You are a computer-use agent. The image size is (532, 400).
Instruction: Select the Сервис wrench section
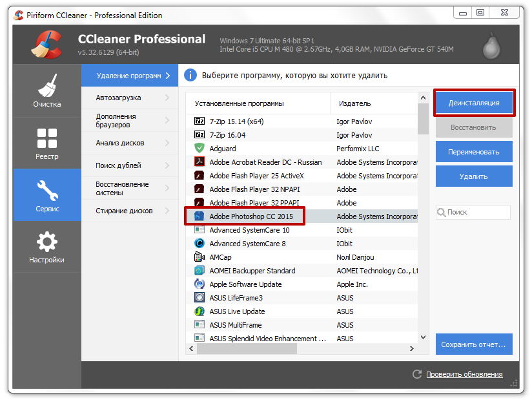point(47,195)
